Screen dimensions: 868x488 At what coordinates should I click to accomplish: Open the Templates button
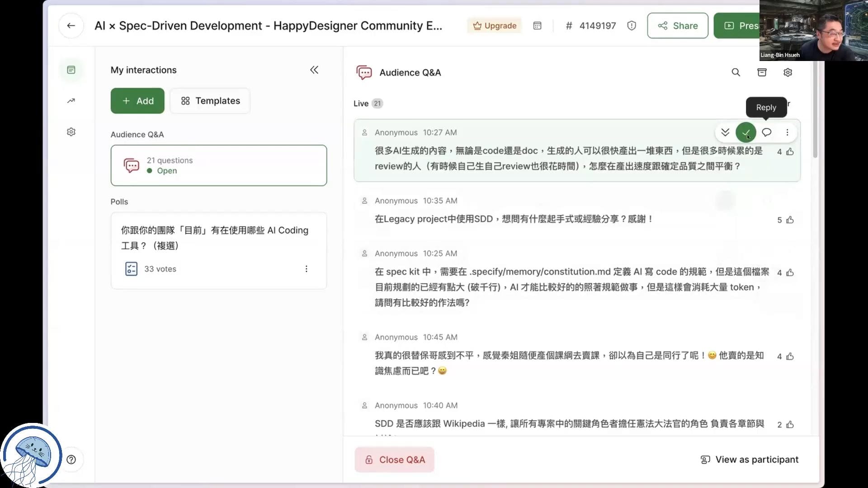tap(210, 101)
